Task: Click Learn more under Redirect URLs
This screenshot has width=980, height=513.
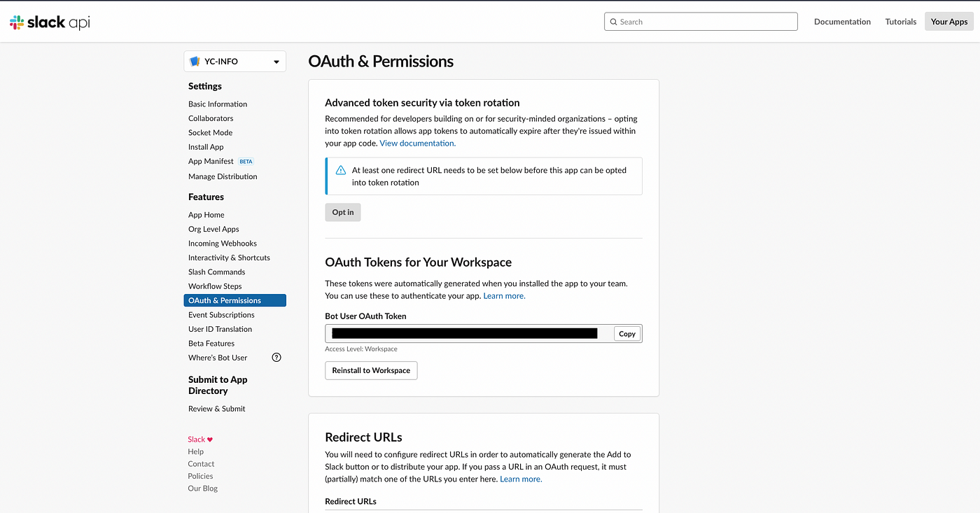Action: 521,479
